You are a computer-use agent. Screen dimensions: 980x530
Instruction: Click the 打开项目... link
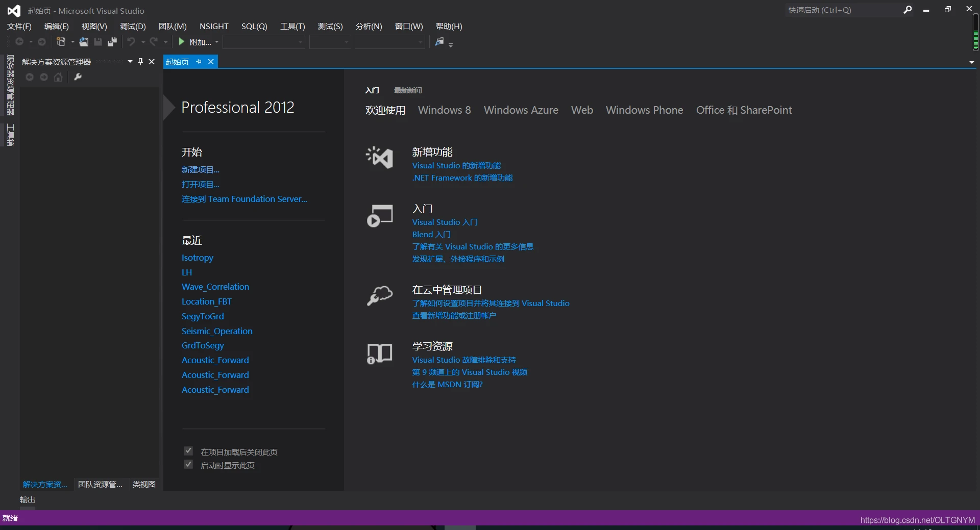201,185
